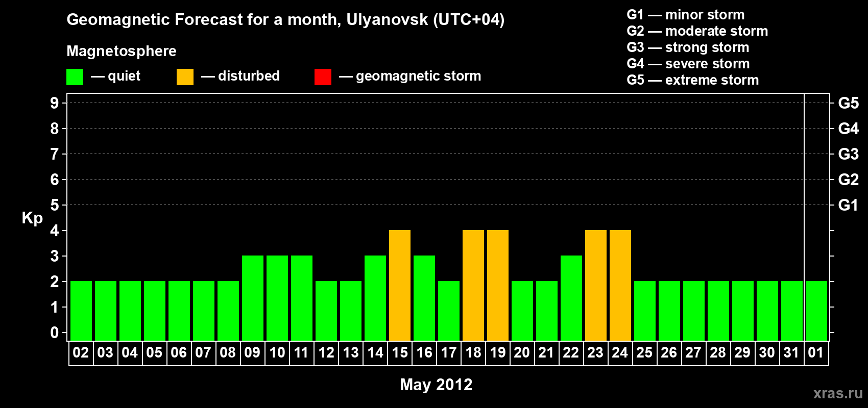Click the G2 right axis label
The height and width of the screenshot is (408, 868).
coord(849,180)
